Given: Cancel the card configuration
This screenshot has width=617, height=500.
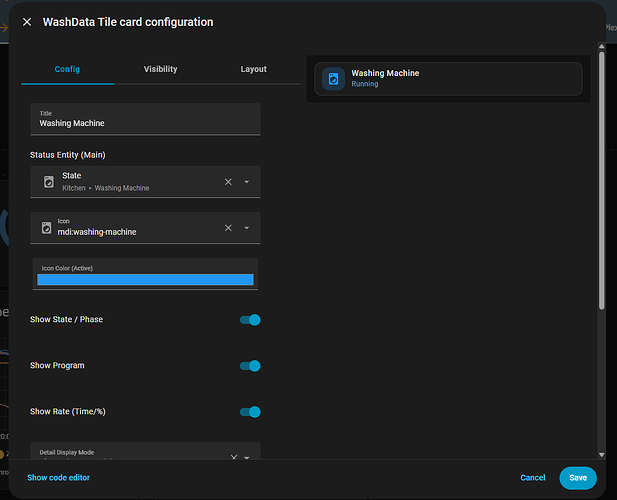Looking at the screenshot, I should [x=533, y=478].
